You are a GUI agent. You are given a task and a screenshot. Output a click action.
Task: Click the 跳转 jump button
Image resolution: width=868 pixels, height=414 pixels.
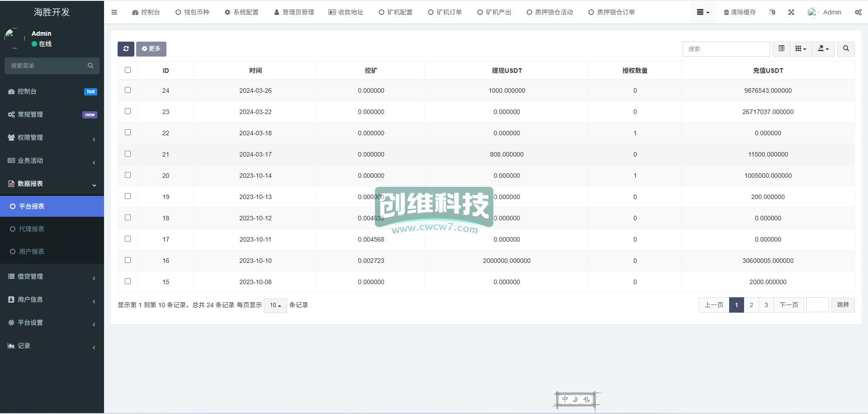[843, 305]
